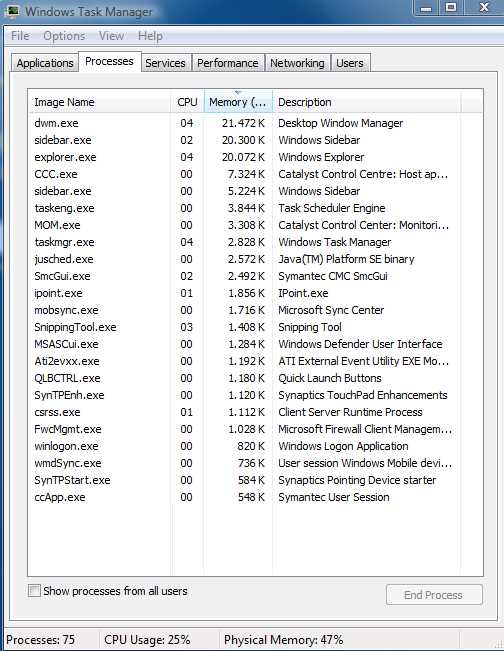This screenshot has width=504, height=651.
Task: Select the ipoint.exe process
Action: click(x=245, y=293)
